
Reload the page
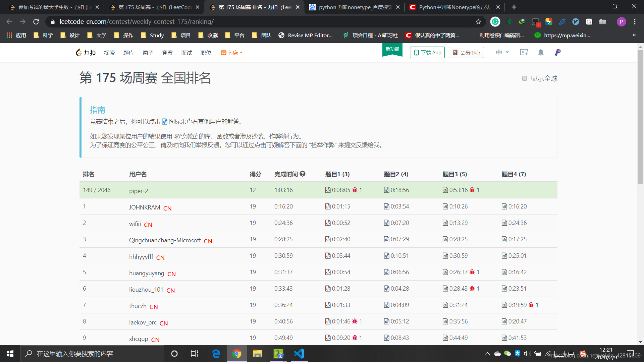36,22
